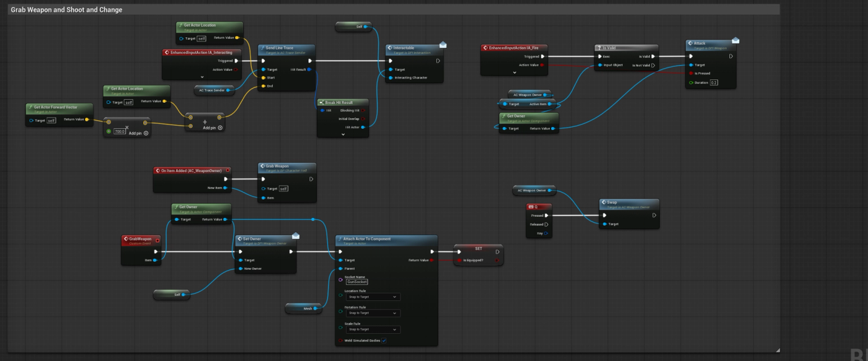
Task: Click the Pressed exec pin on Q key node
Action: click(546, 215)
